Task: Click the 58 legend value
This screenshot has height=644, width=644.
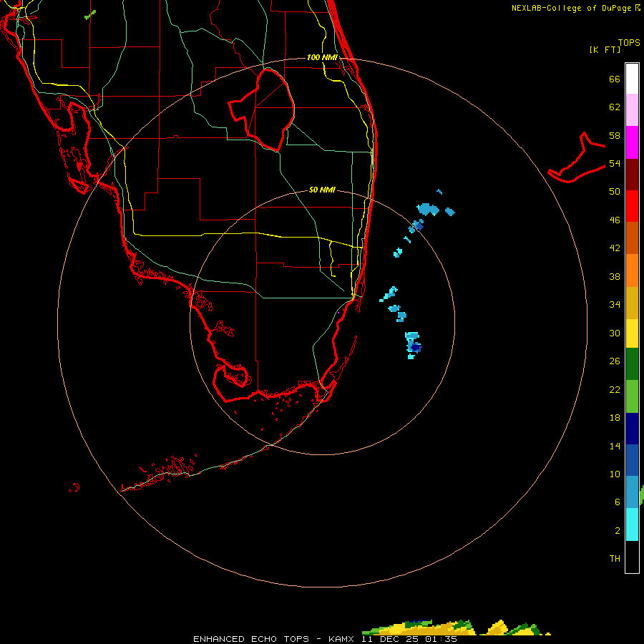Action: tap(615, 135)
